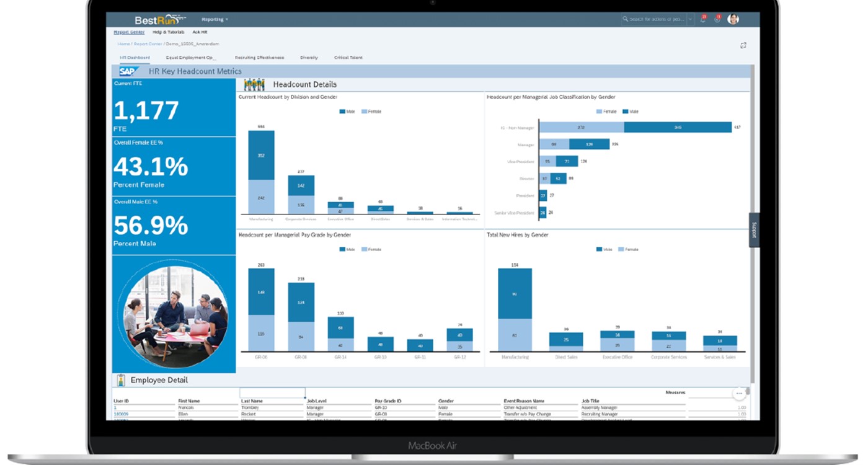Select the Critical Talent tab
The height and width of the screenshot is (465, 868).
point(348,58)
